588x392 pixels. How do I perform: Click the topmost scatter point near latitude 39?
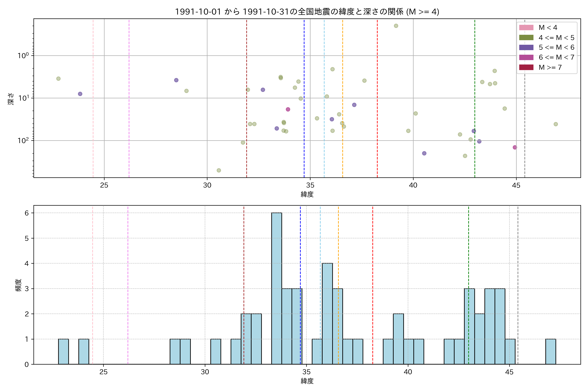(x=396, y=26)
